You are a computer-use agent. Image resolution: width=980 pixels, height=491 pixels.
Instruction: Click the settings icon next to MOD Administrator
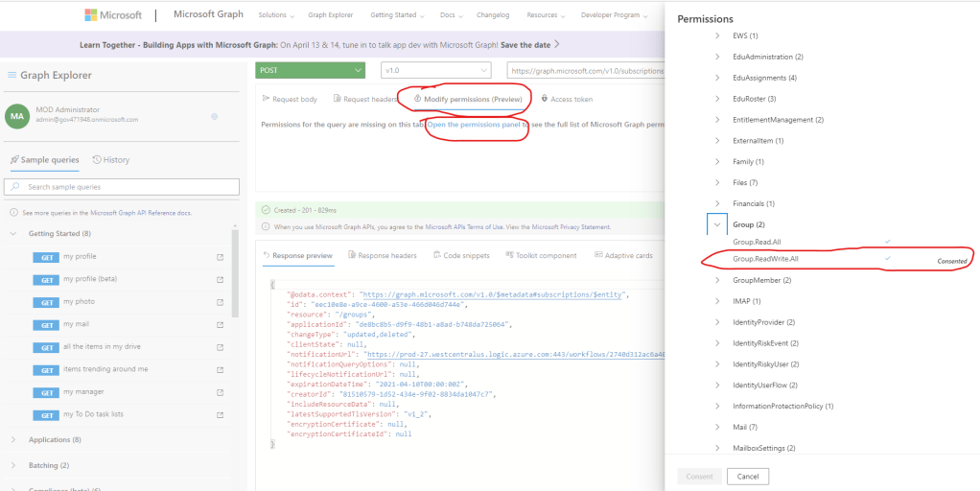click(214, 116)
